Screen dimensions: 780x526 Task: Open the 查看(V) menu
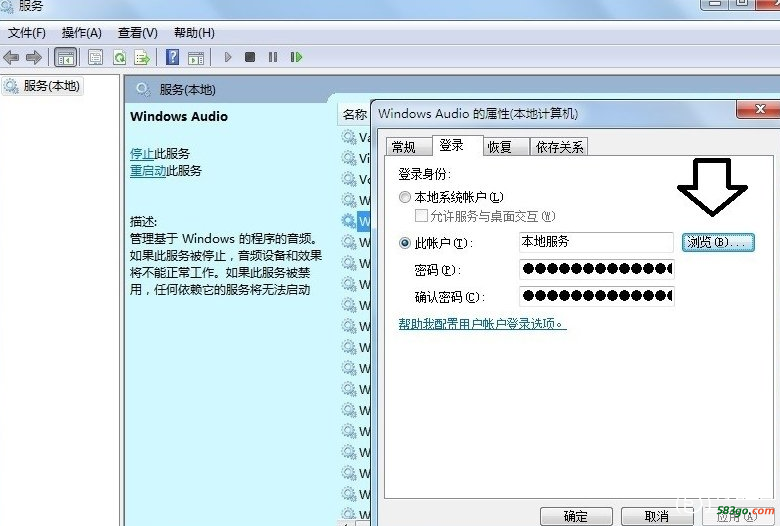pyautogui.click(x=138, y=33)
